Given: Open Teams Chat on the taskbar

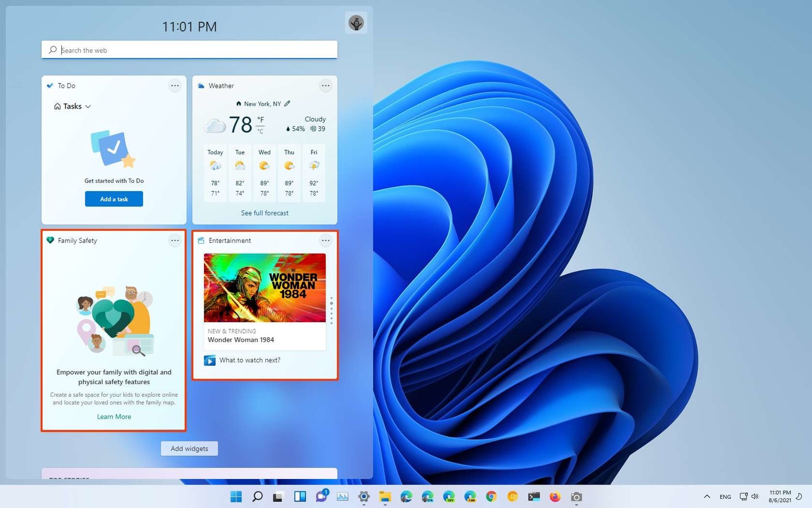Looking at the screenshot, I should point(321,496).
